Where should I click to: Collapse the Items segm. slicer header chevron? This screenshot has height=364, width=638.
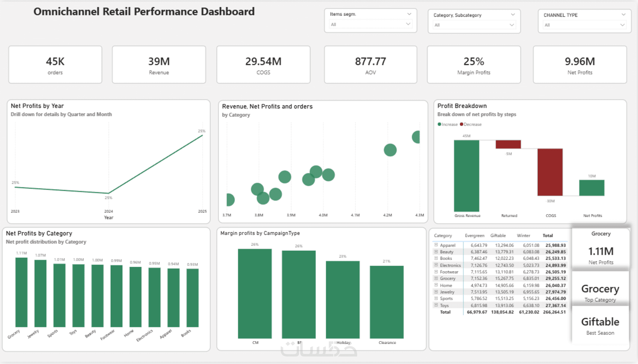pyautogui.click(x=409, y=14)
